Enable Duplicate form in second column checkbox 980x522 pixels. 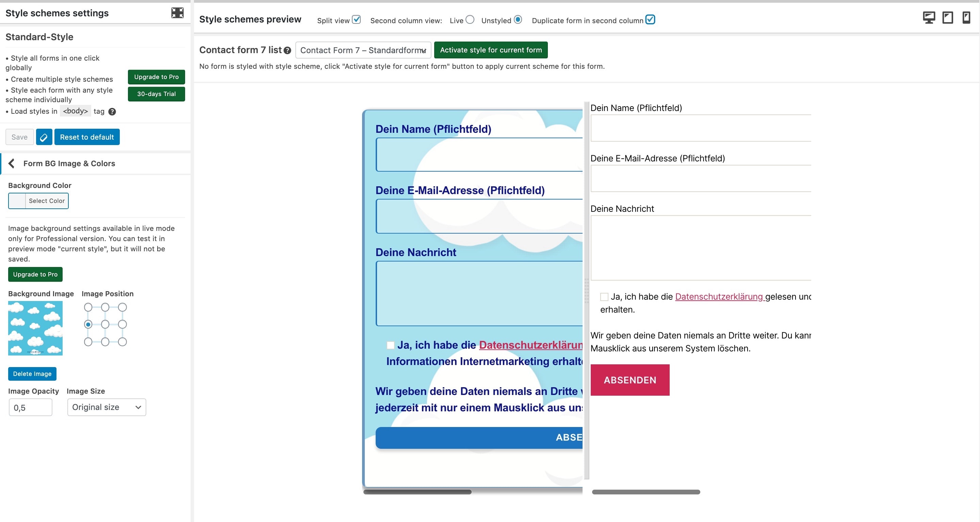[x=651, y=20]
